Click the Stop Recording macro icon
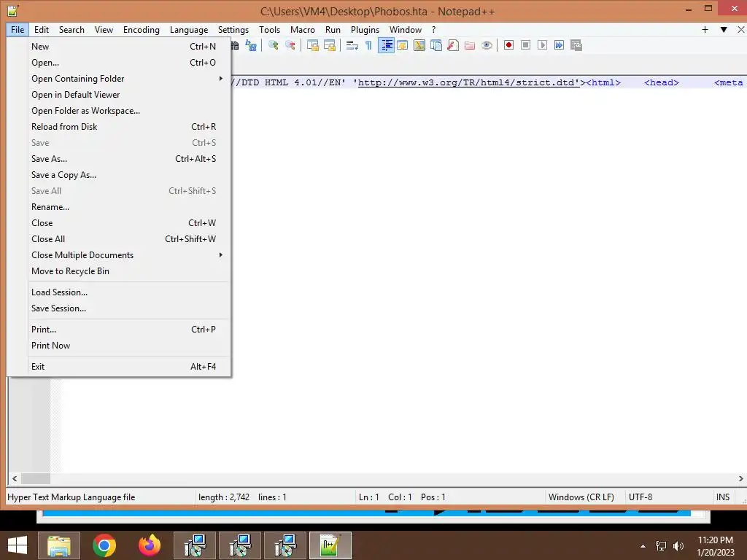Image resolution: width=747 pixels, height=560 pixels. coord(525,45)
